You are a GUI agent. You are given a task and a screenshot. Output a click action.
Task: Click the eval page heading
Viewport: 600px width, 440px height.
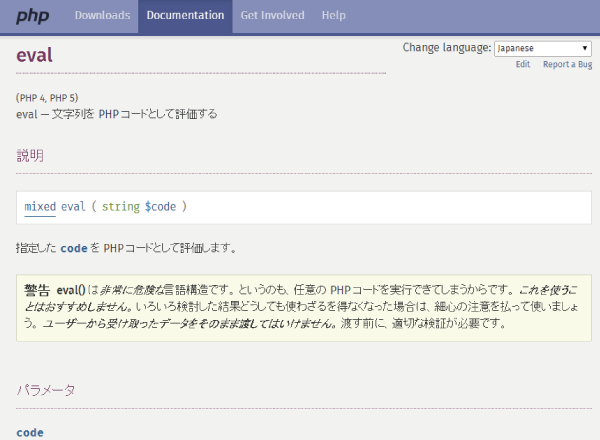click(x=34, y=55)
